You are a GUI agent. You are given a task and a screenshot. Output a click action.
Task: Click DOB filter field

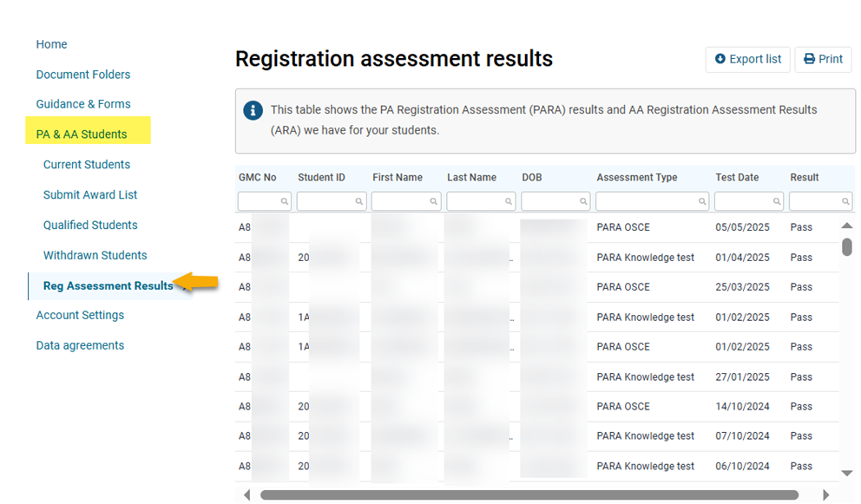pyautogui.click(x=555, y=201)
